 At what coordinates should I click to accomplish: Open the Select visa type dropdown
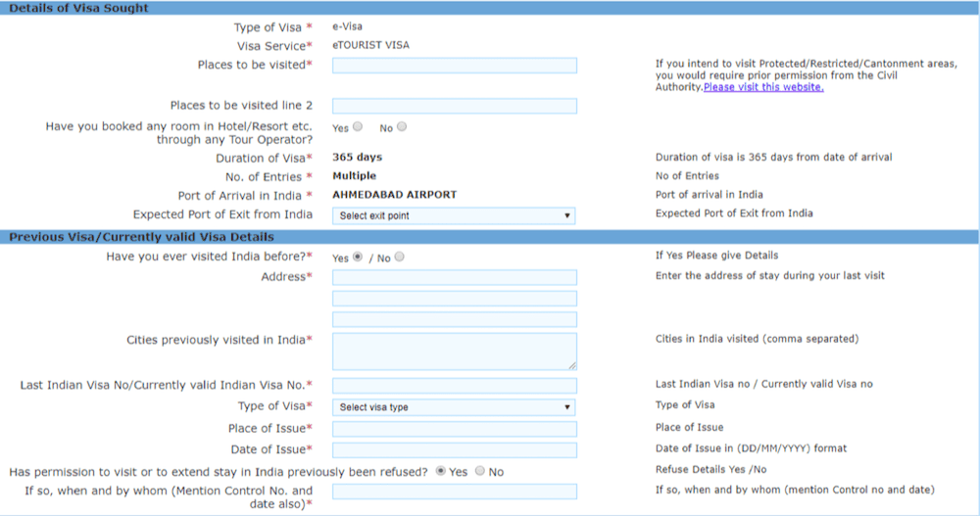[454, 407]
